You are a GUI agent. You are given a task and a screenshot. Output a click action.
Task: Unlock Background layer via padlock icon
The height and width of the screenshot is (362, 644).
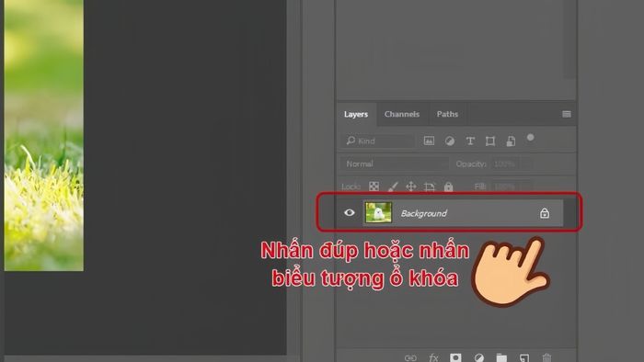click(545, 213)
